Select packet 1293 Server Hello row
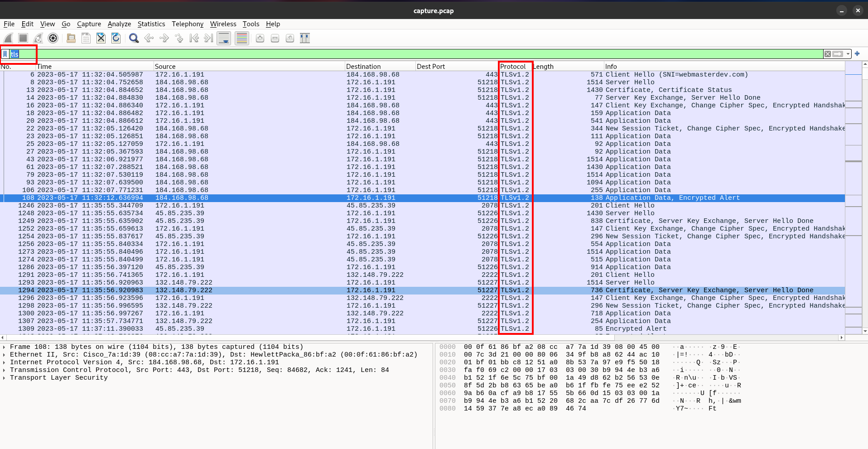 [422, 283]
